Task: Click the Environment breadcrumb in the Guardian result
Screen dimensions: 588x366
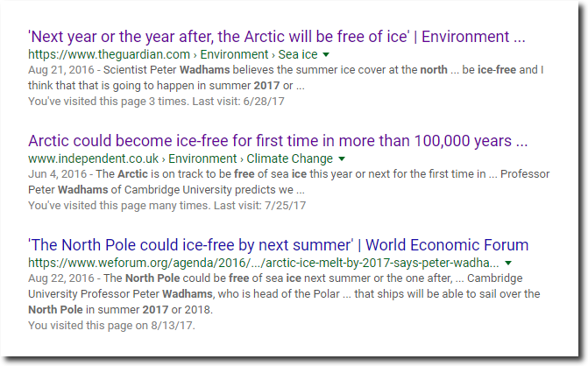Action: pos(234,54)
